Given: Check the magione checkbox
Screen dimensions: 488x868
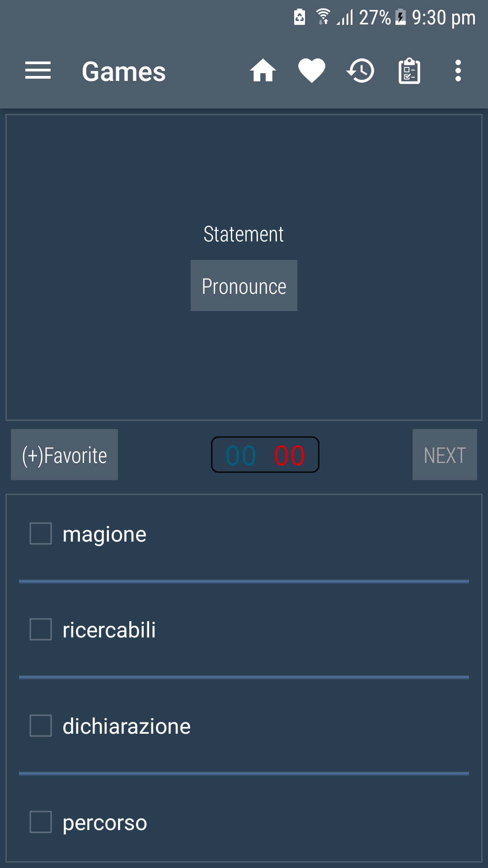Looking at the screenshot, I should point(41,534).
